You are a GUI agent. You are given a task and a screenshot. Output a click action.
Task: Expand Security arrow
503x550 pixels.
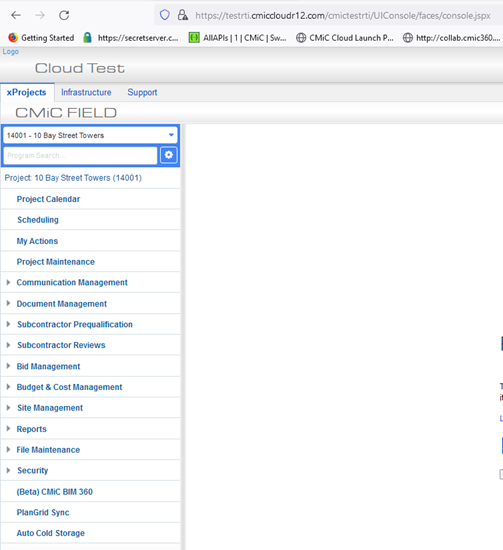[8, 470]
